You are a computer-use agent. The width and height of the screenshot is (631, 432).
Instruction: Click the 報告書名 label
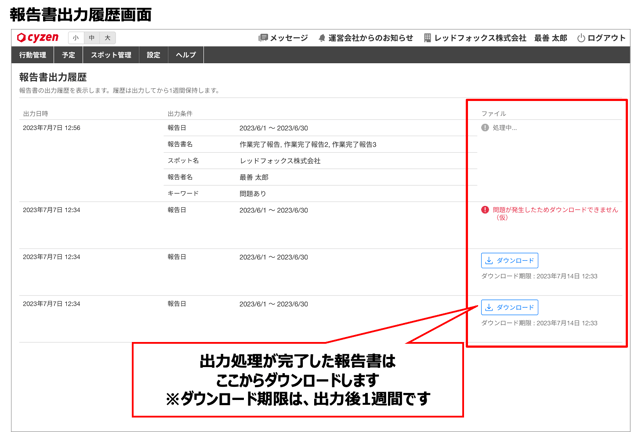click(180, 144)
